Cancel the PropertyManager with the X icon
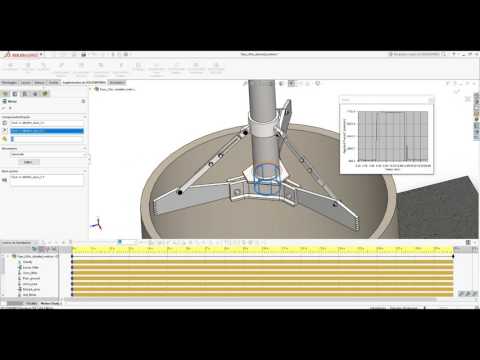480x360 pixels. coord(10,108)
